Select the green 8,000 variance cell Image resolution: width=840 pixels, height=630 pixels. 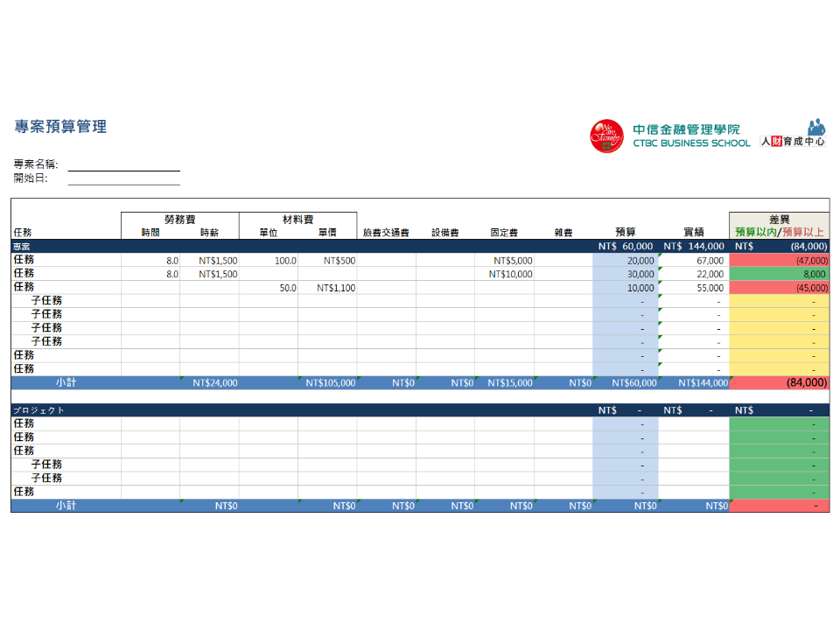click(x=779, y=274)
